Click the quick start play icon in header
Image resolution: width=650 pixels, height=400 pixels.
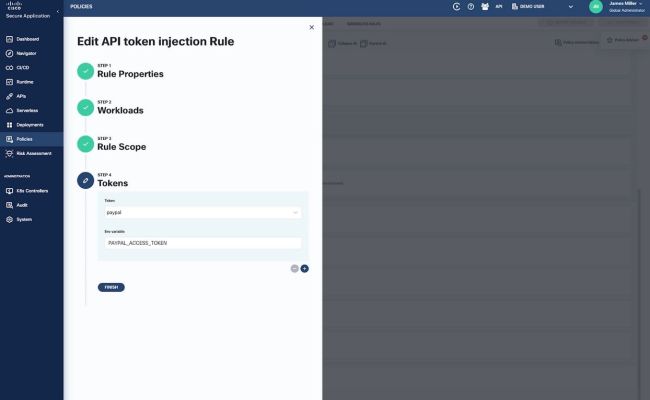point(456,7)
